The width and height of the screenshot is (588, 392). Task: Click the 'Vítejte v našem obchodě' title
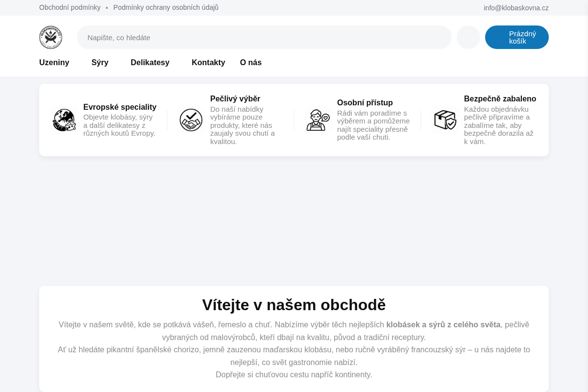[294, 305]
